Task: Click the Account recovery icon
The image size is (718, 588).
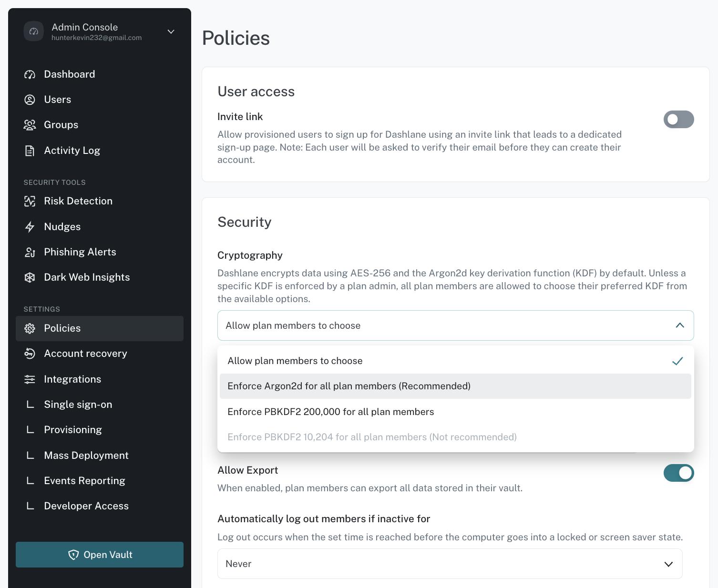Action: [30, 354]
